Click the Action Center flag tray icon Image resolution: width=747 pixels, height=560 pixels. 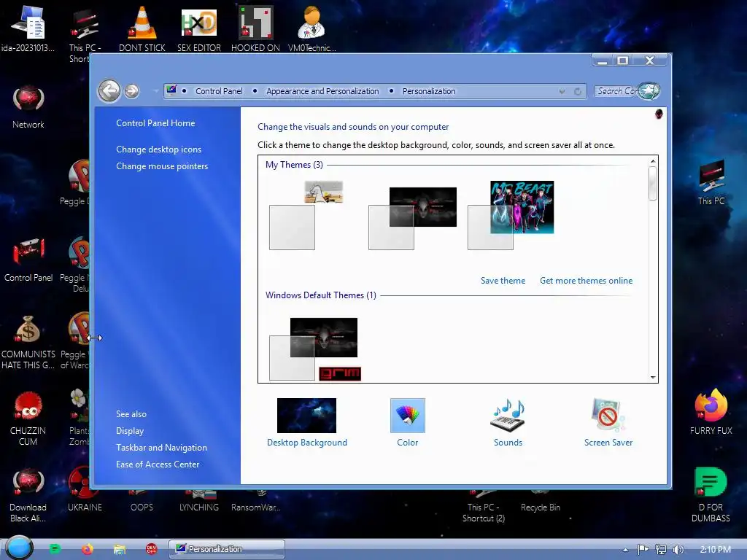pyautogui.click(x=643, y=550)
